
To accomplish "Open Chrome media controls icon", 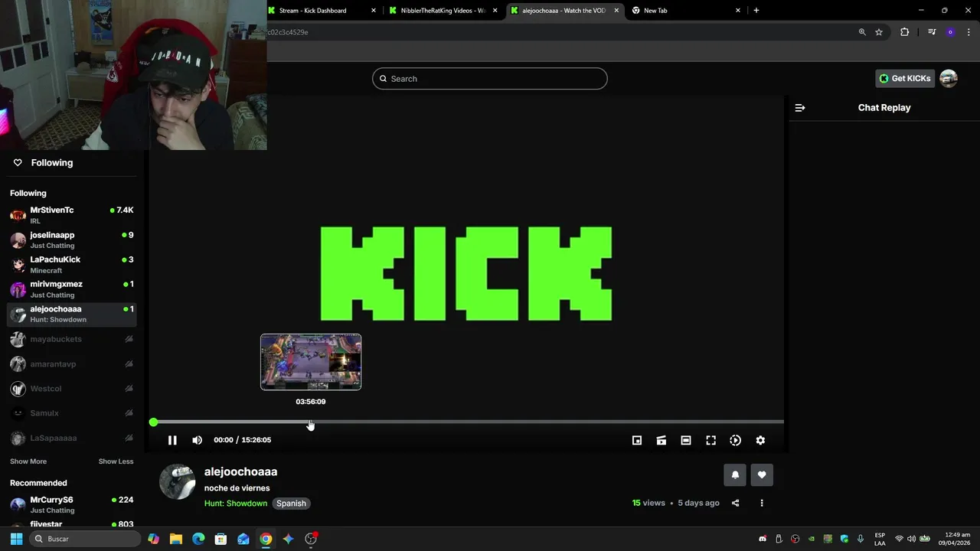I will tap(932, 32).
